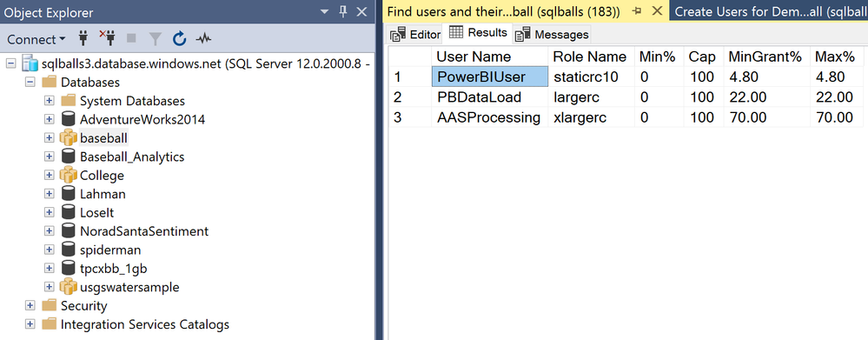The image size is (868, 340).
Task: Select the spiderman database label
Action: coord(110,250)
